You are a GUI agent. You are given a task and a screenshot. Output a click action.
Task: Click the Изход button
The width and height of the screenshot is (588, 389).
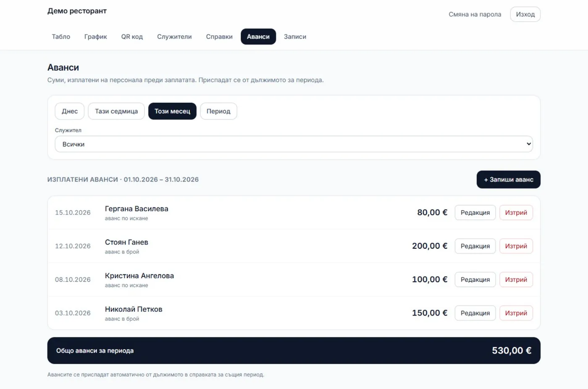click(x=525, y=14)
